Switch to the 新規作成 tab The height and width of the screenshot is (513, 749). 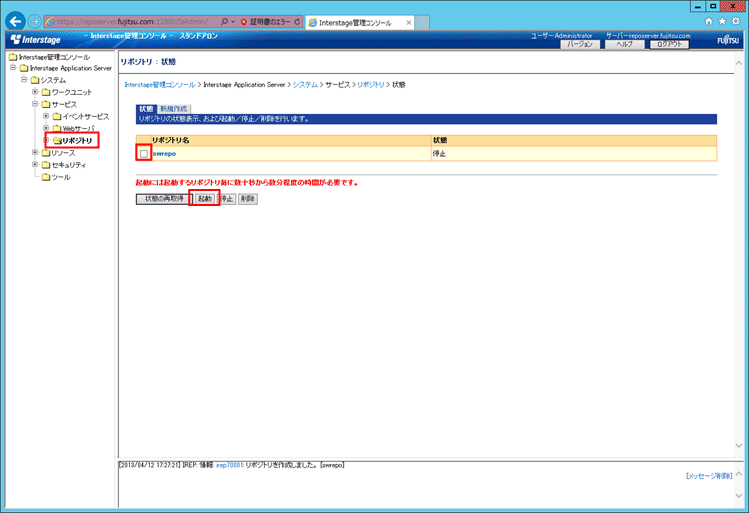pos(174,108)
